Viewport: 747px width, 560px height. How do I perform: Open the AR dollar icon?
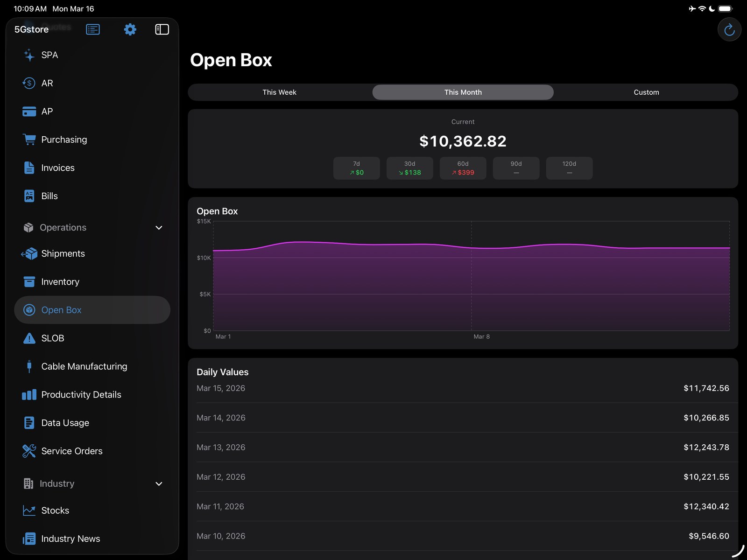click(28, 83)
